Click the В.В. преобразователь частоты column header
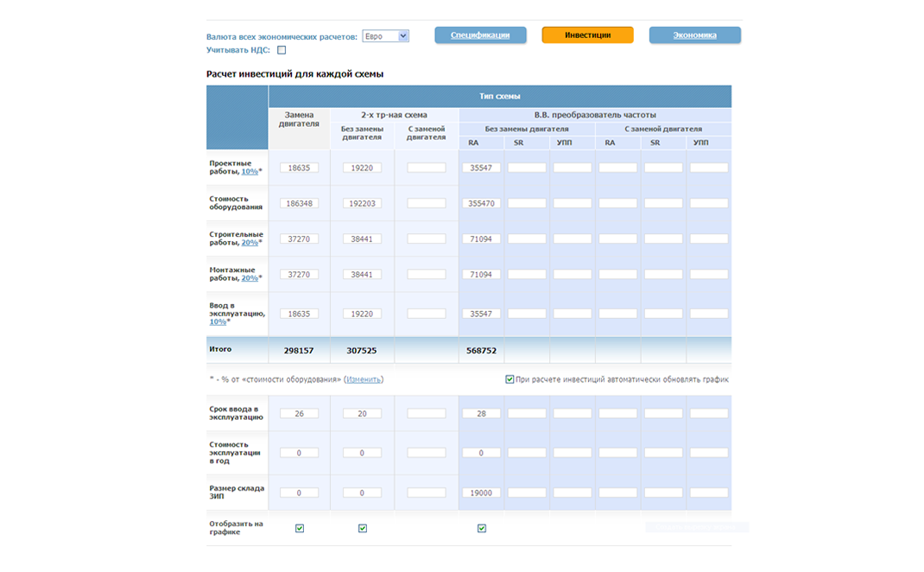This screenshot has height=572, width=924. pyautogui.click(x=595, y=115)
